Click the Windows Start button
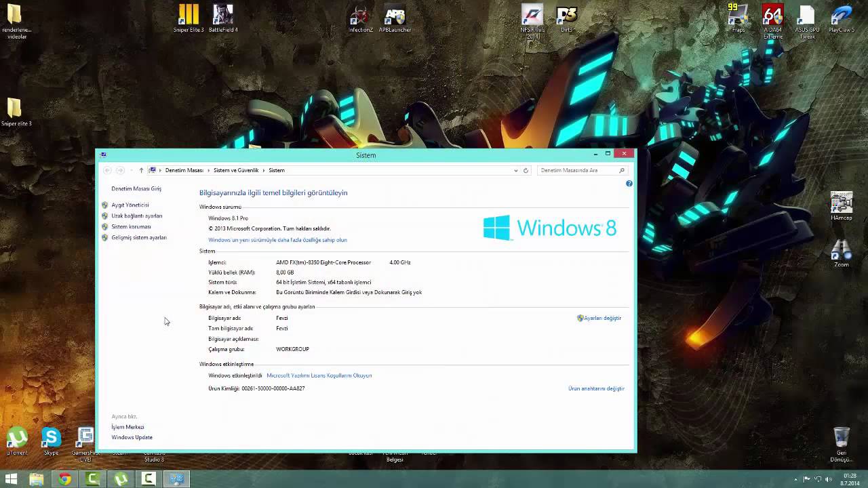868x488 pixels. [x=11, y=479]
